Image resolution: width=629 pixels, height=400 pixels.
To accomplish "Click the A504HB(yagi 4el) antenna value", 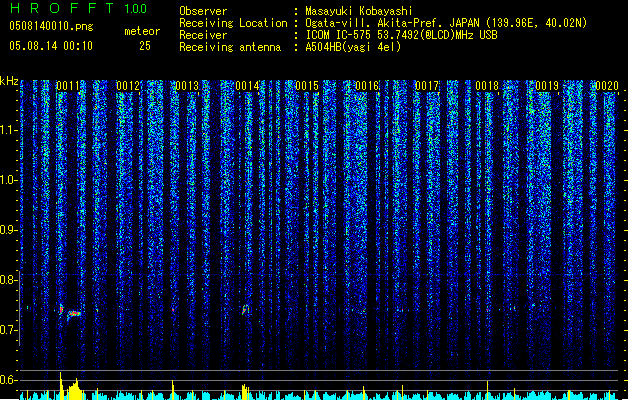I will (353, 47).
